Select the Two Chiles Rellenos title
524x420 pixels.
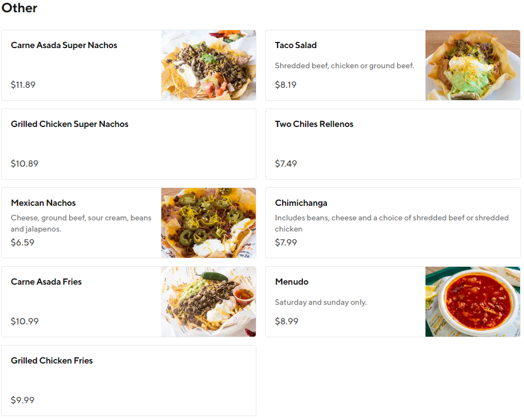pos(314,124)
